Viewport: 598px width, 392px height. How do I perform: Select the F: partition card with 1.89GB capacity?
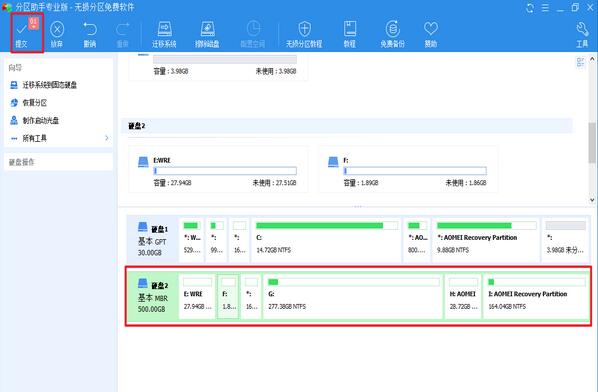click(408, 169)
